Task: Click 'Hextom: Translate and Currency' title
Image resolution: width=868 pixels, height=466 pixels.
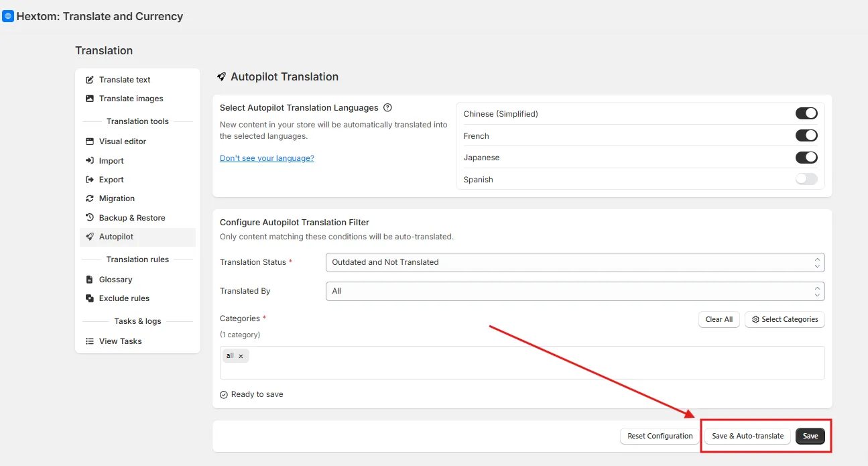Action: pyautogui.click(x=100, y=16)
